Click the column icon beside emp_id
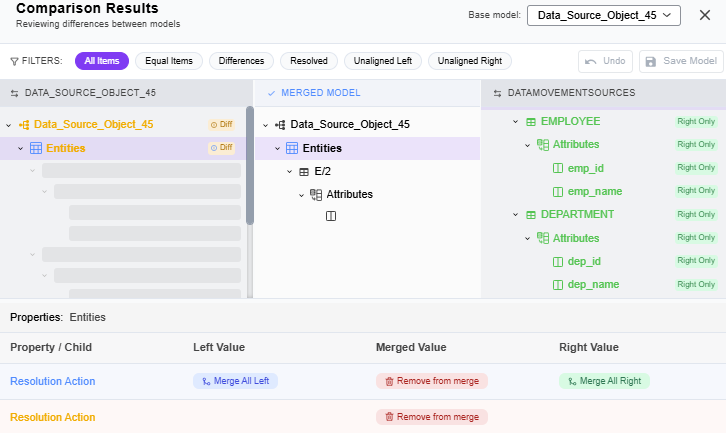Viewport: 726px width, 433px height. click(x=558, y=168)
